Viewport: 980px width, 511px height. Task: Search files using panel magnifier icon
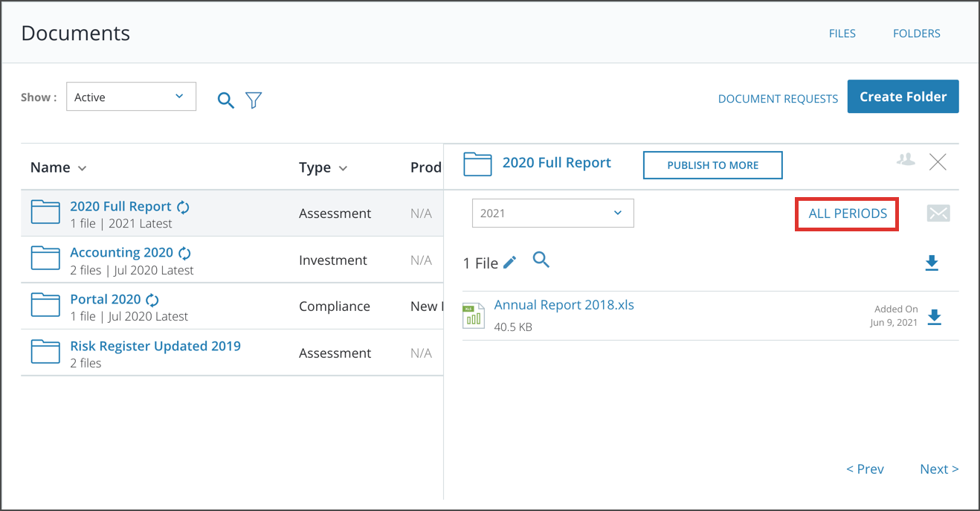pyautogui.click(x=541, y=260)
